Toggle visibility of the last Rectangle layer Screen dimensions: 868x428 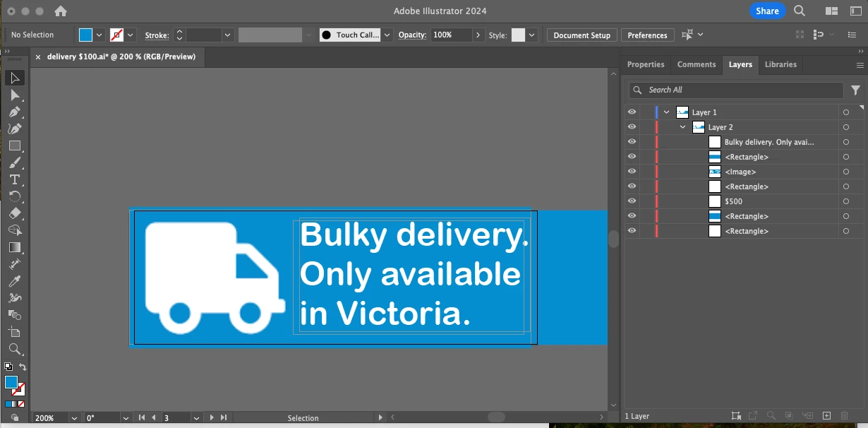632,231
